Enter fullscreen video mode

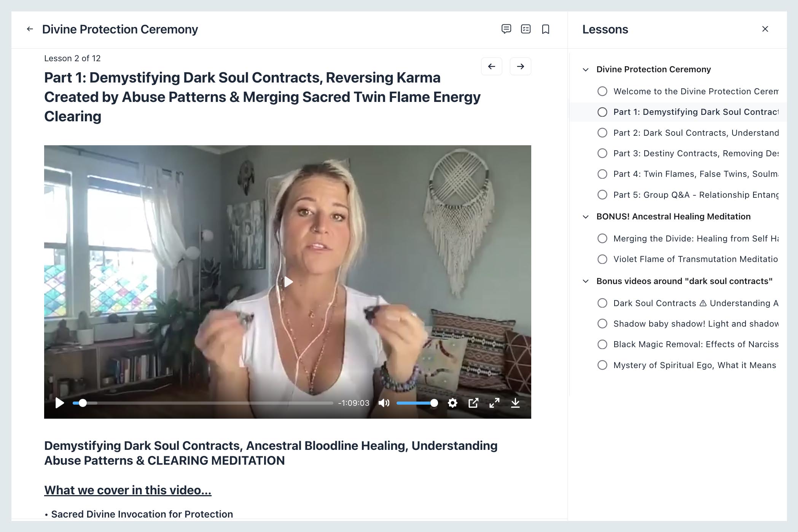[494, 403]
